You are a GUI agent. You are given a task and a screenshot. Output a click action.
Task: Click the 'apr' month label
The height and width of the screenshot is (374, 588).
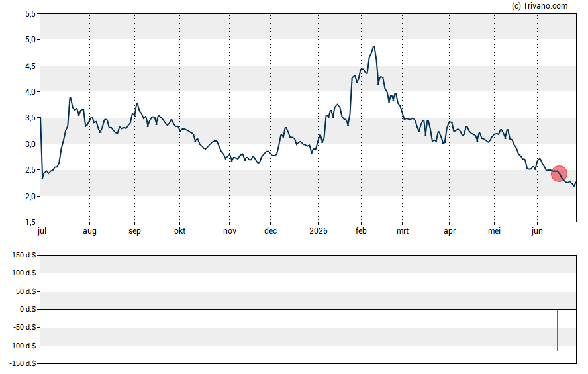tap(449, 231)
